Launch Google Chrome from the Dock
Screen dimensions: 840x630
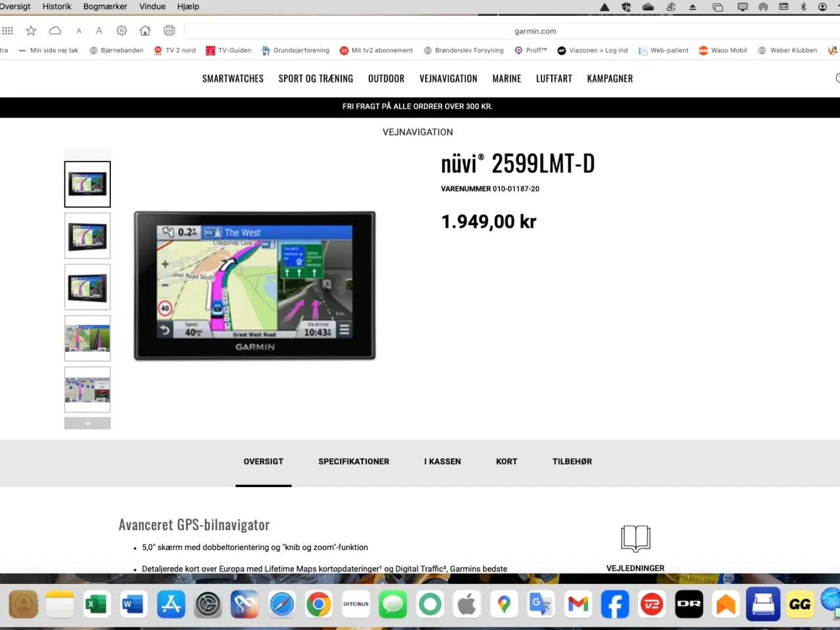click(x=319, y=604)
